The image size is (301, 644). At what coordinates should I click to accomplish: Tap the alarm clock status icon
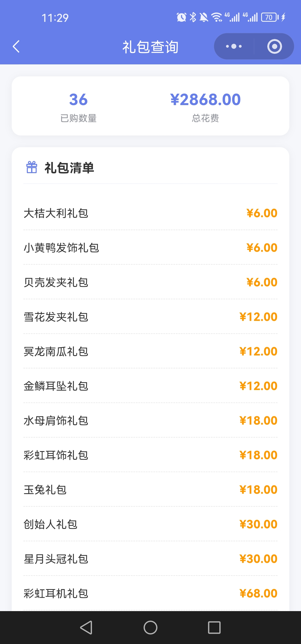tap(181, 17)
